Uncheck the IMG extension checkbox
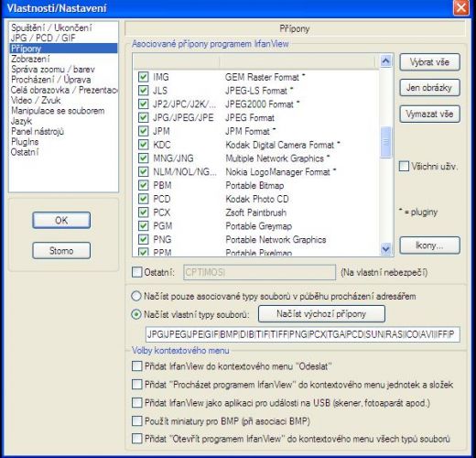 point(144,77)
